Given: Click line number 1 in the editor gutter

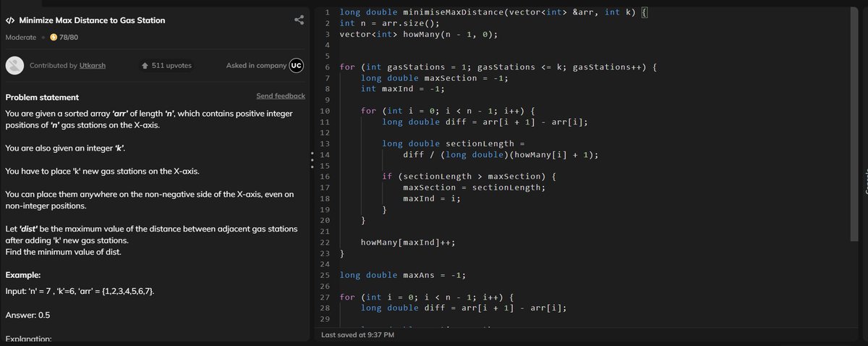Looking at the screenshot, I should click(328, 12).
